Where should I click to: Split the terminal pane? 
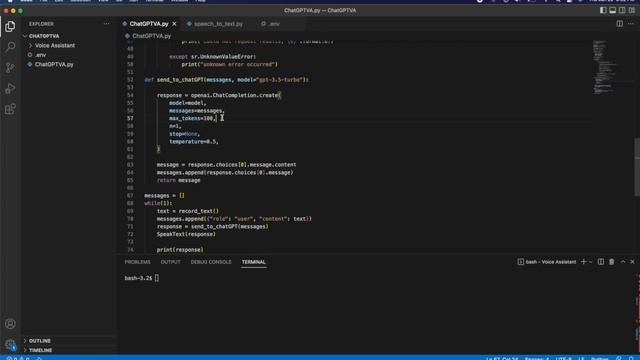point(601,262)
